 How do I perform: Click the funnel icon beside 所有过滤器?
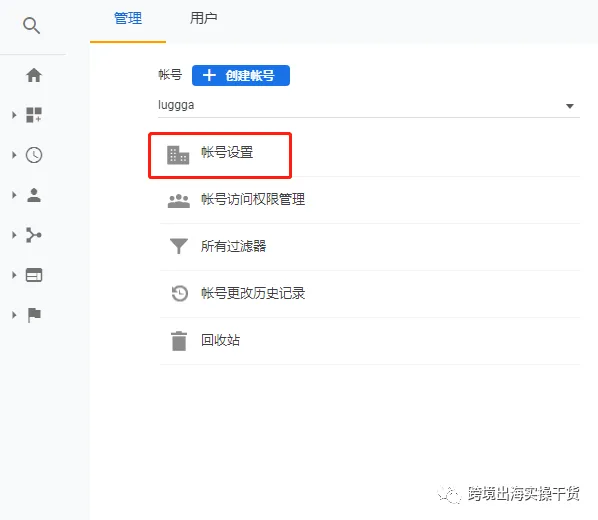tap(178, 246)
